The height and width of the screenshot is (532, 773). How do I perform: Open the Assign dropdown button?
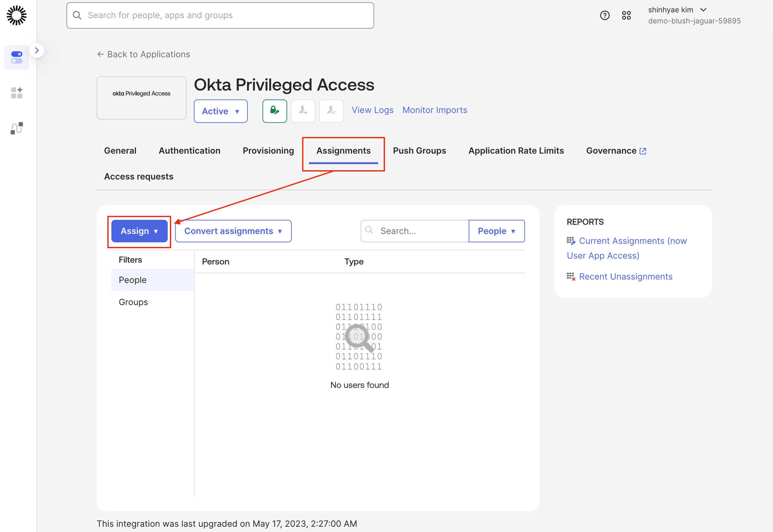tap(139, 231)
